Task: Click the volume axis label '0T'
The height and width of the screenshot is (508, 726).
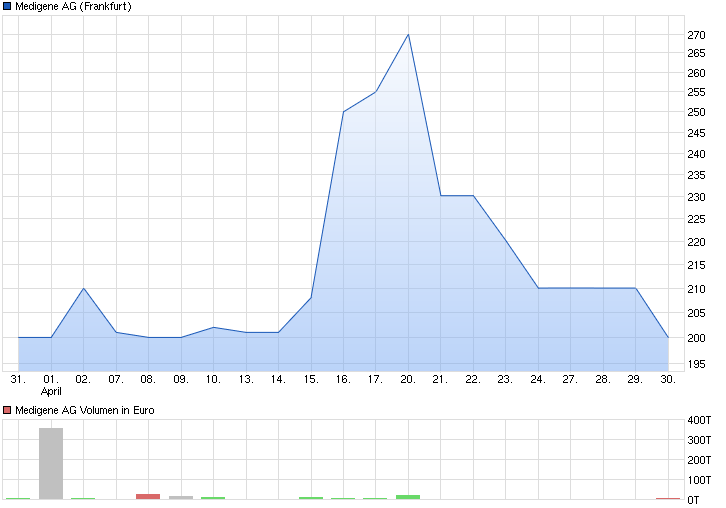Action: [x=693, y=500]
